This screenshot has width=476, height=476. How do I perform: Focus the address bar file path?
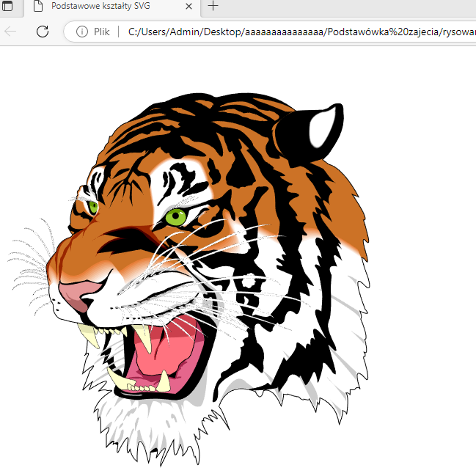[301, 32]
